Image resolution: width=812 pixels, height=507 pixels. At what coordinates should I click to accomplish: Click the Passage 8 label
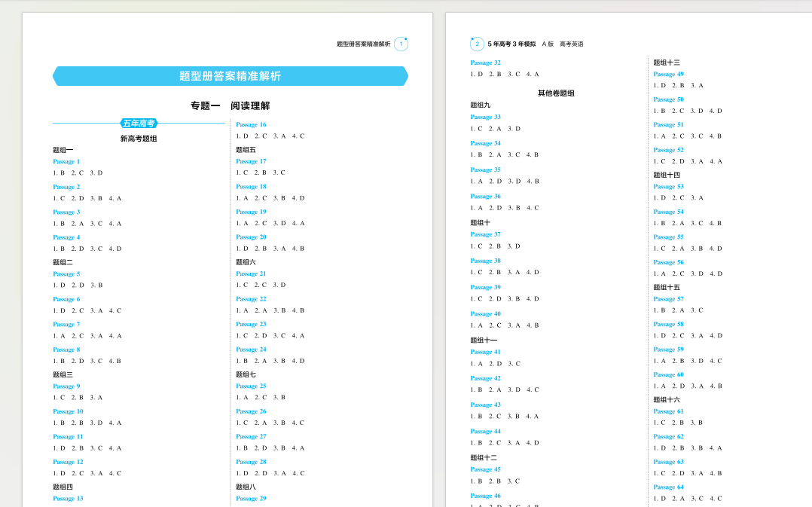(x=66, y=350)
